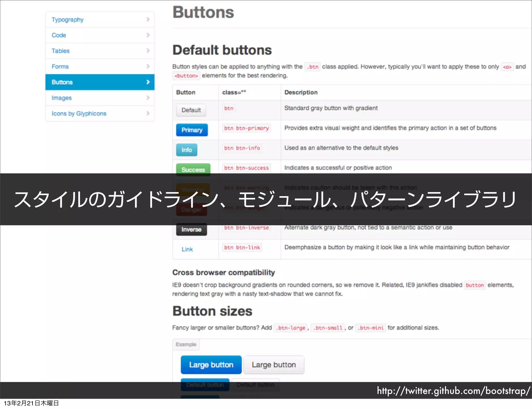
Task: Click the 'btn btn-link' class code
Action: click(x=242, y=248)
